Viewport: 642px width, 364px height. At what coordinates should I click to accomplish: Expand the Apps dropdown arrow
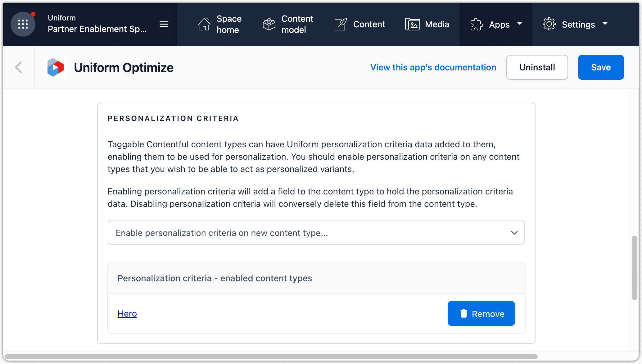(520, 24)
